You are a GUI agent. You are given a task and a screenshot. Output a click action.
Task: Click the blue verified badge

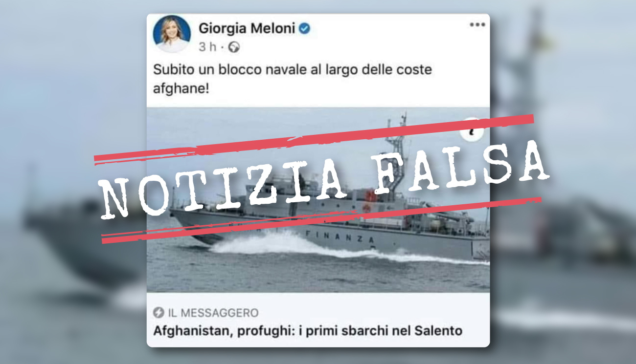(304, 29)
